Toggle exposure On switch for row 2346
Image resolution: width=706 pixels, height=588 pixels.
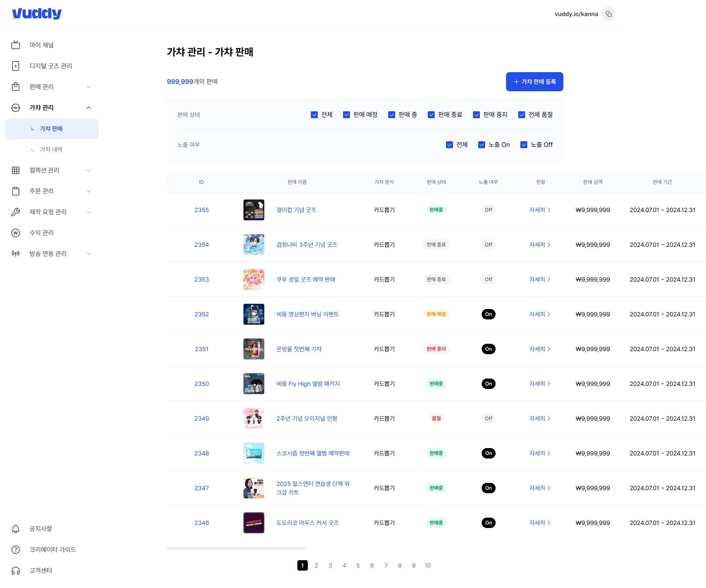489,523
